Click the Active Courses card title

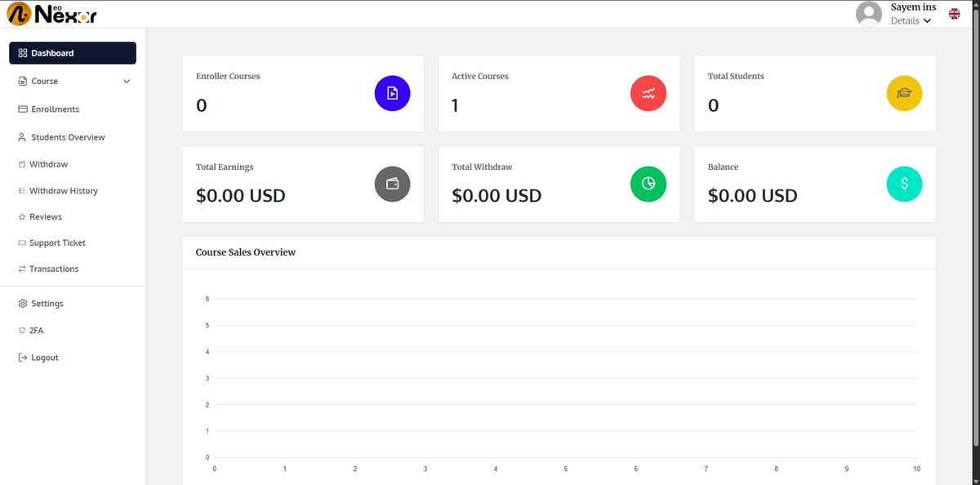tap(480, 76)
